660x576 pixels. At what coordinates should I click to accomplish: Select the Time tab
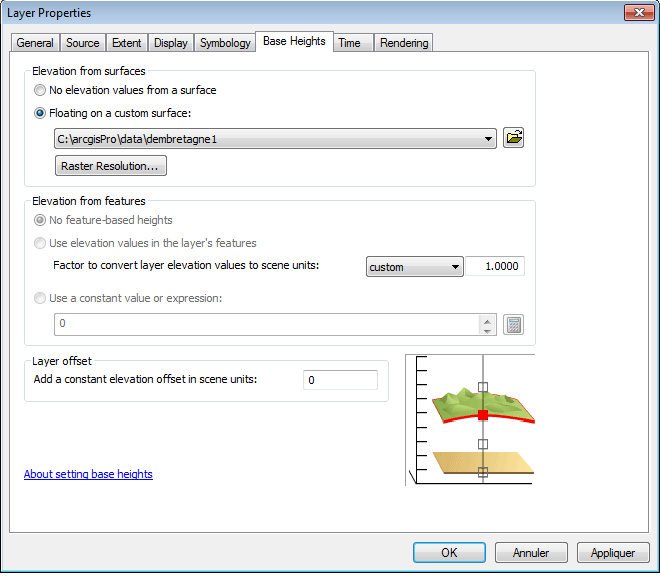tap(349, 43)
